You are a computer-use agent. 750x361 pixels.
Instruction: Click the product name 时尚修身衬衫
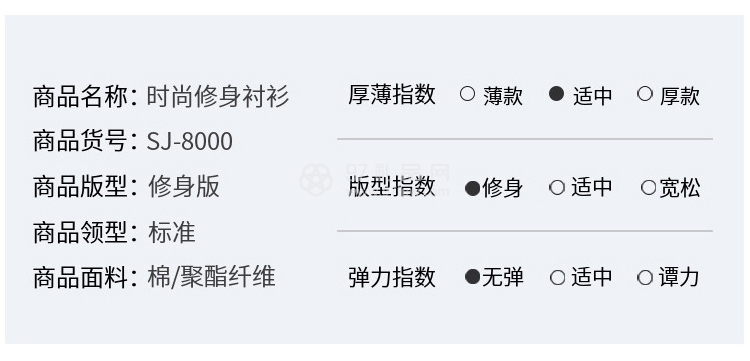coord(218,97)
